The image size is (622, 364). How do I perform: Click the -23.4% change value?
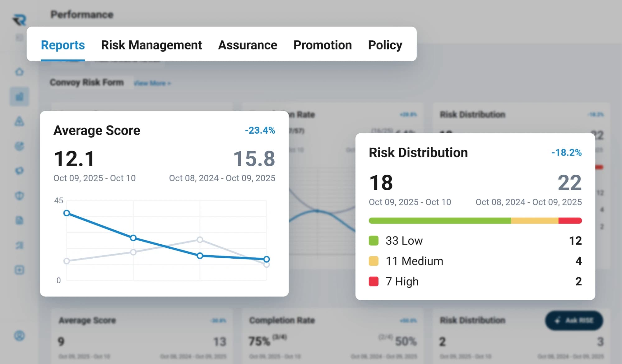click(x=260, y=130)
